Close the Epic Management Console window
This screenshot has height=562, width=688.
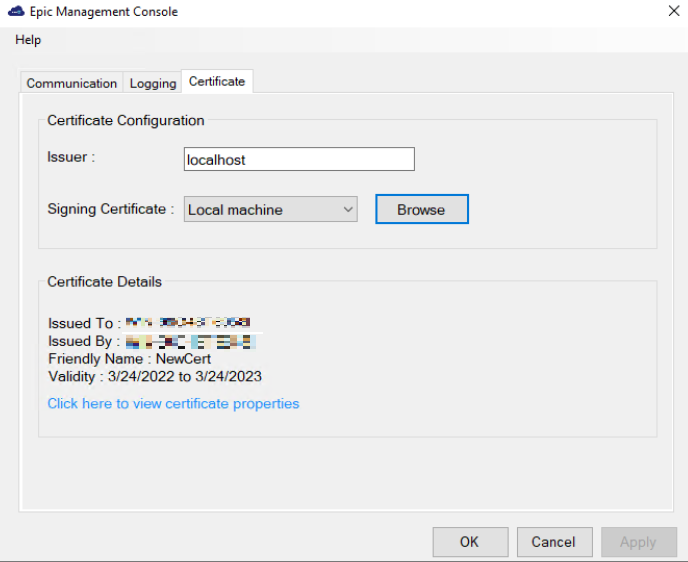click(x=674, y=11)
